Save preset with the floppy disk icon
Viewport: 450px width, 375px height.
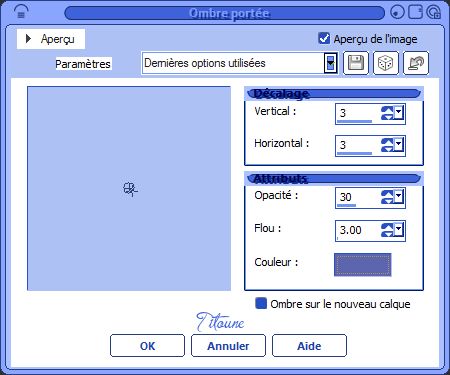click(356, 63)
